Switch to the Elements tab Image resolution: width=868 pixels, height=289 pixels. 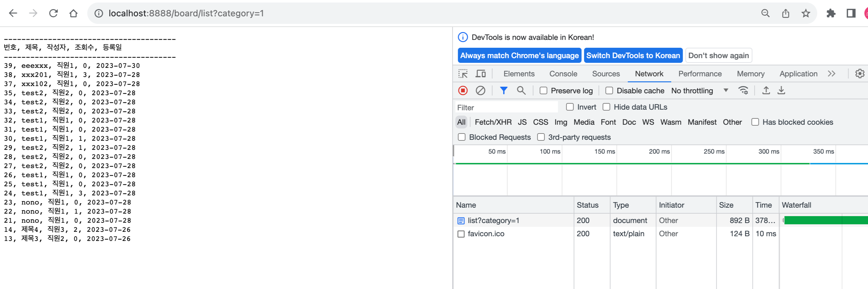pyautogui.click(x=519, y=74)
